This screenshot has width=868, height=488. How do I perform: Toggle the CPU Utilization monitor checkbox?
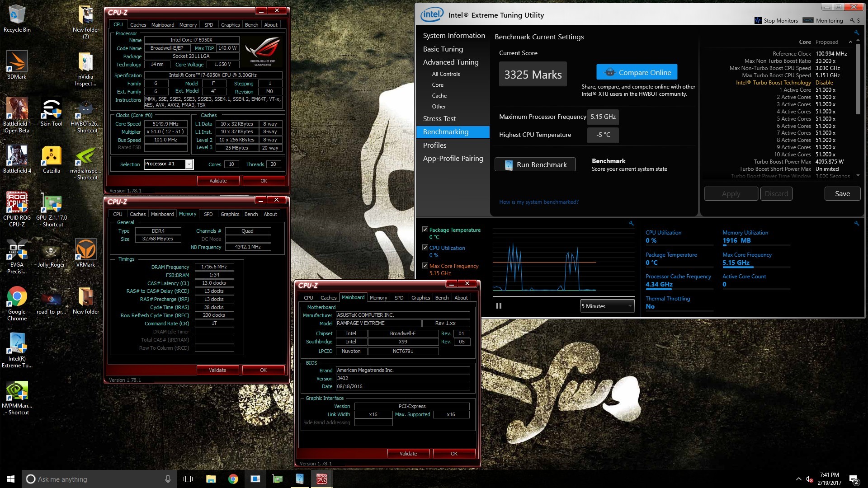click(x=425, y=248)
